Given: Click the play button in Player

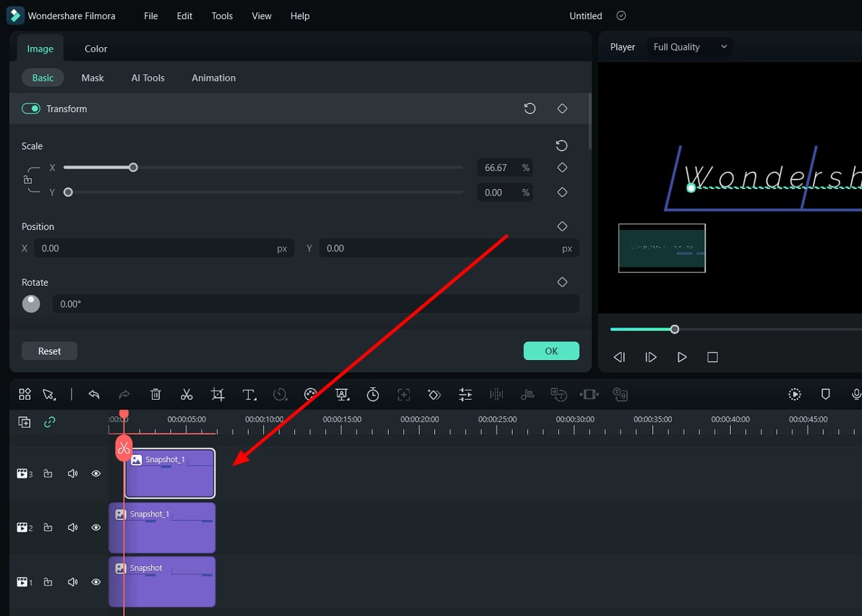Looking at the screenshot, I should (x=682, y=357).
